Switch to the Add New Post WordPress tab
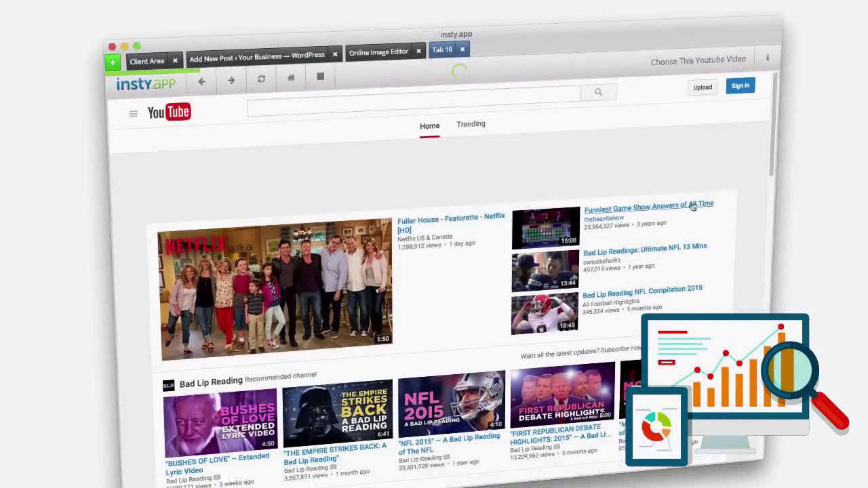The image size is (868, 488). [x=257, y=57]
